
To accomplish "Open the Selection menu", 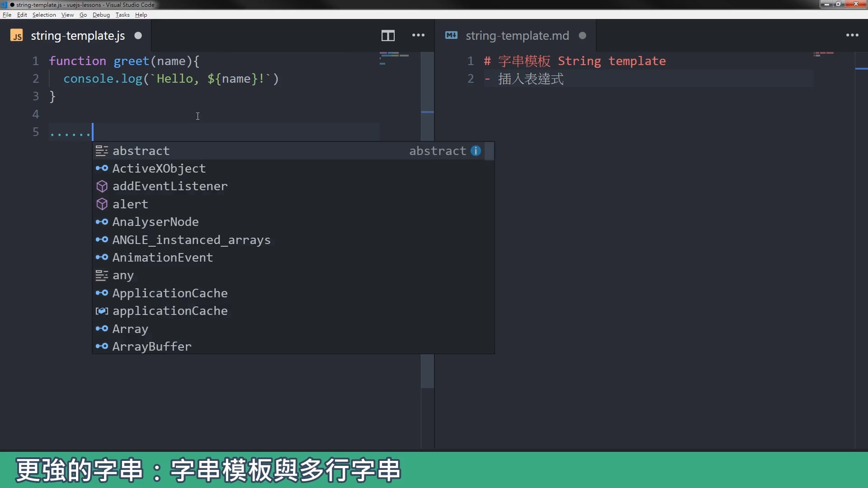I will click(44, 15).
